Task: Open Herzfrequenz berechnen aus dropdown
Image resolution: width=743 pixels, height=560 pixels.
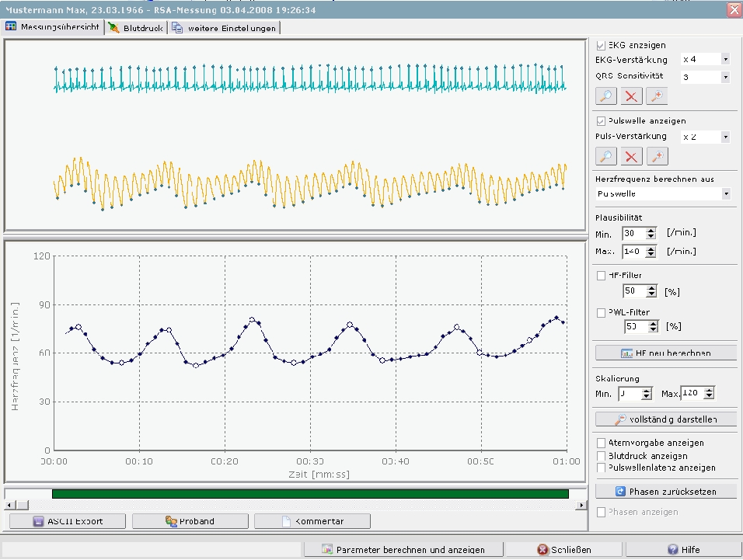Action: 725,193
